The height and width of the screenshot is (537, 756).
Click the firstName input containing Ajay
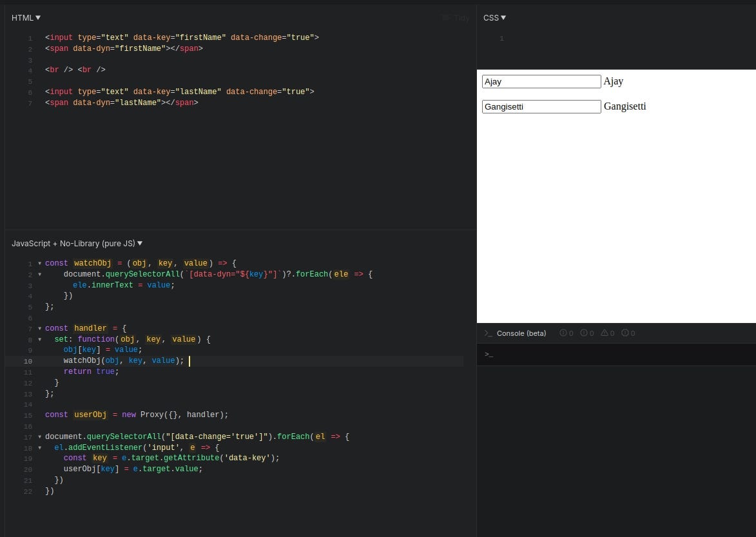coord(541,81)
